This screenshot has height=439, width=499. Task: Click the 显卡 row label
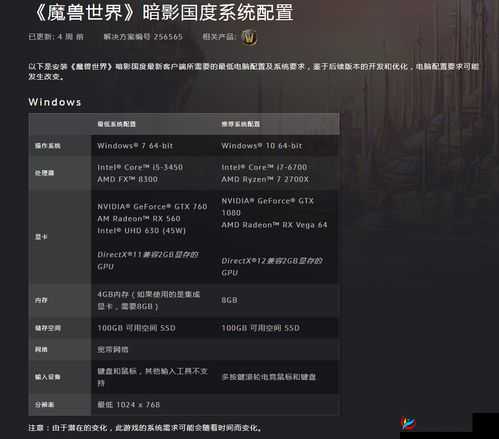pyautogui.click(x=41, y=237)
